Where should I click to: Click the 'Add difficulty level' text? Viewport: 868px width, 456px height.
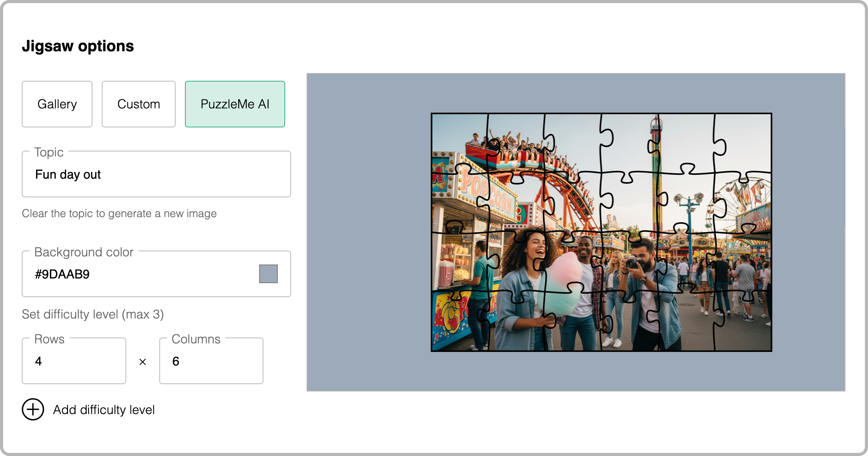pos(104,410)
